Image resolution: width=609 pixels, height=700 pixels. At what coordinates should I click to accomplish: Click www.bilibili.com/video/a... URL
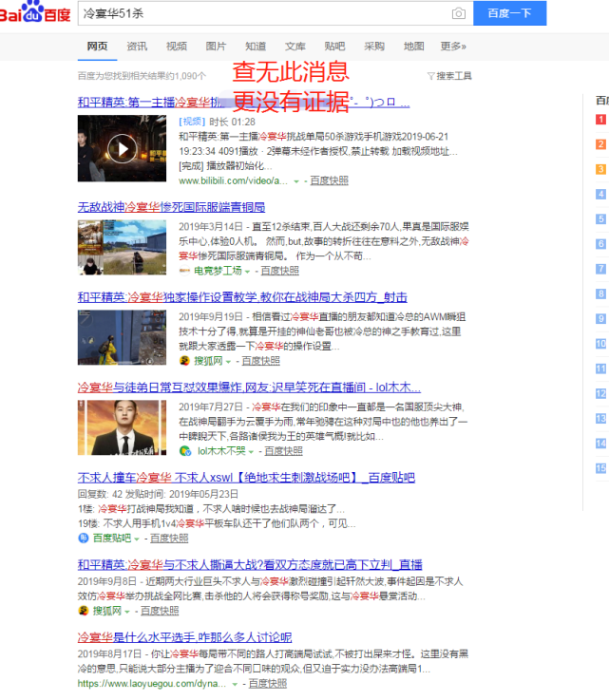pos(233,180)
